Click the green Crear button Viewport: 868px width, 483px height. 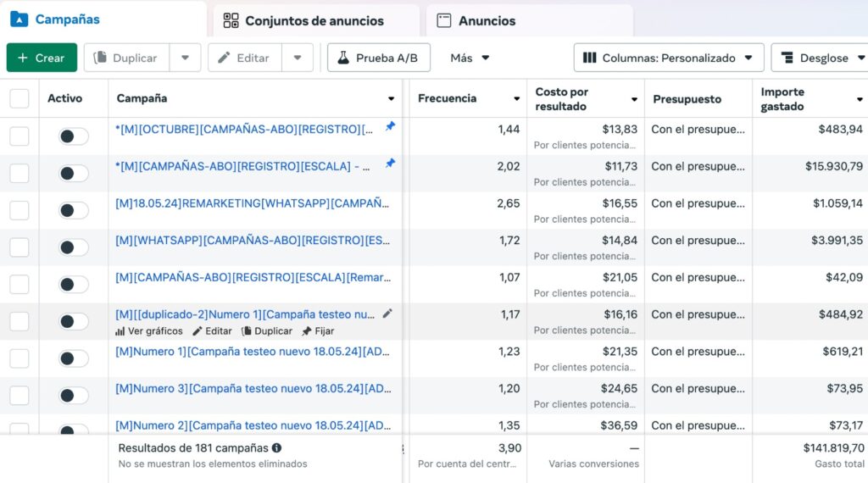[x=42, y=58]
